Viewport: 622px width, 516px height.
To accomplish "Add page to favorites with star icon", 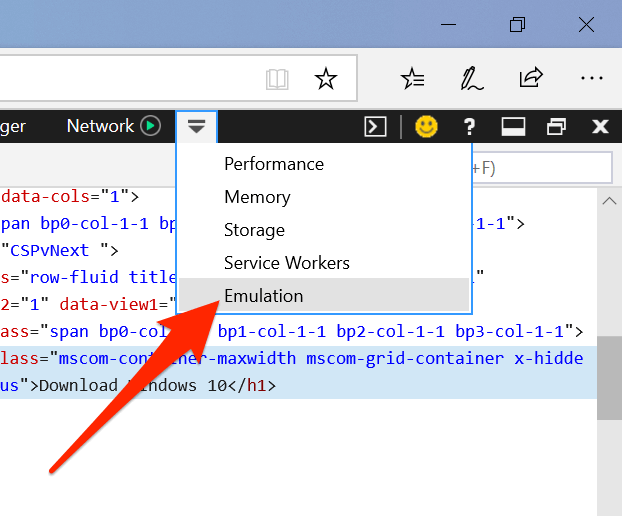I will pyautogui.click(x=326, y=79).
